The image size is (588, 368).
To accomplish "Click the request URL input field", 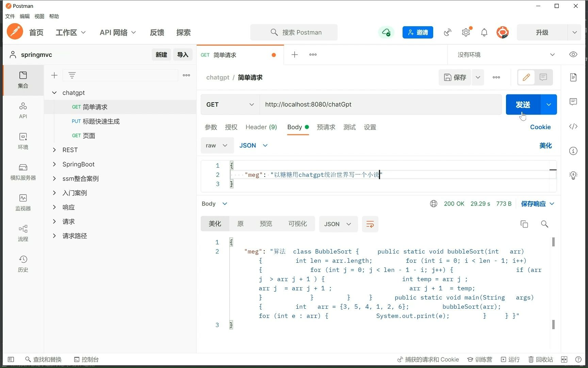I will click(x=380, y=105).
